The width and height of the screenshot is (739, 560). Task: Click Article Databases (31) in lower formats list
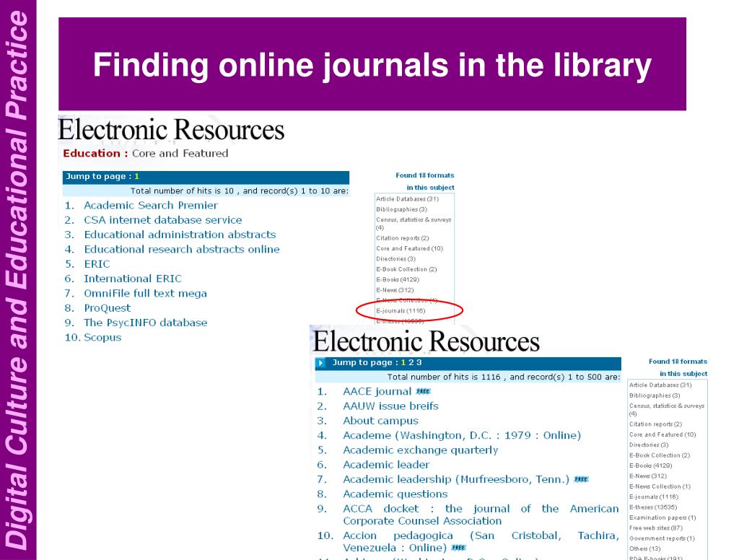(660, 385)
